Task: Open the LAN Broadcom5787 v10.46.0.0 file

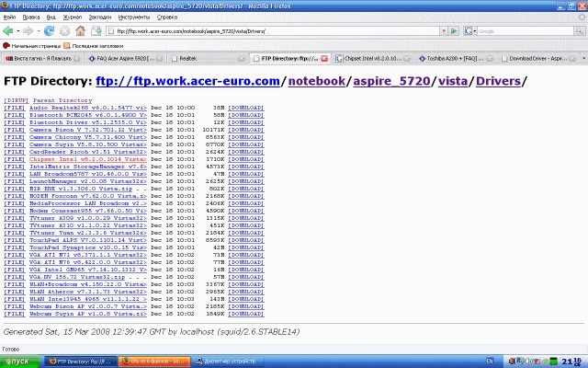Action: click(x=88, y=174)
